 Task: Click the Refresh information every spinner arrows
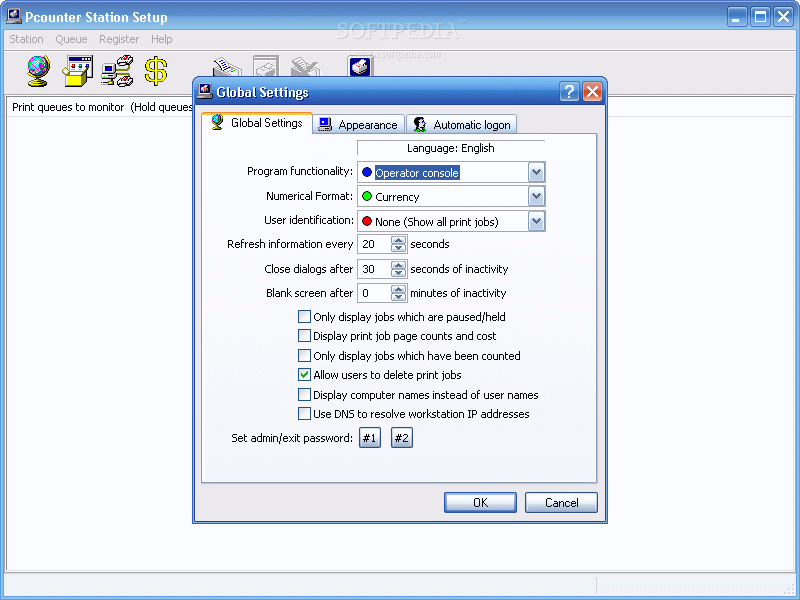(x=398, y=244)
